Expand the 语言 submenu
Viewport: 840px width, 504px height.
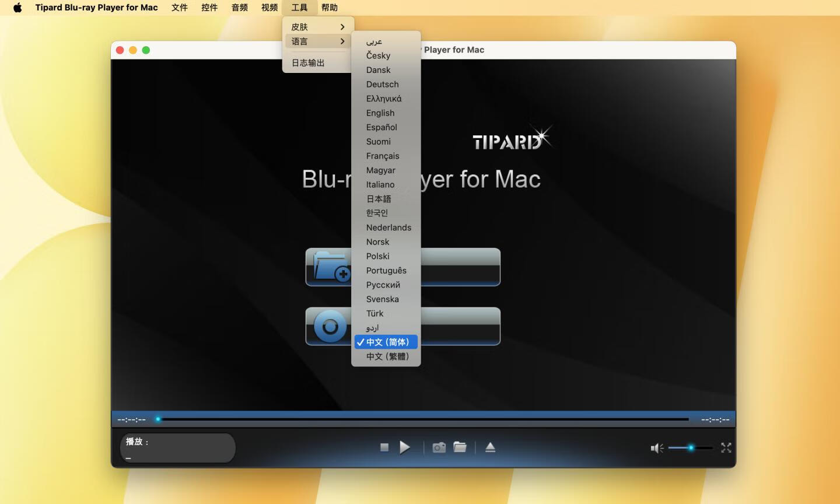pyautogui.click(x=318, y=41)
